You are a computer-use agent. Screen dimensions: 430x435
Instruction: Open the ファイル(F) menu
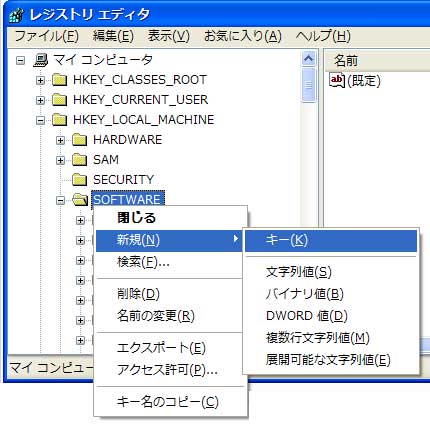click(46, 36)
